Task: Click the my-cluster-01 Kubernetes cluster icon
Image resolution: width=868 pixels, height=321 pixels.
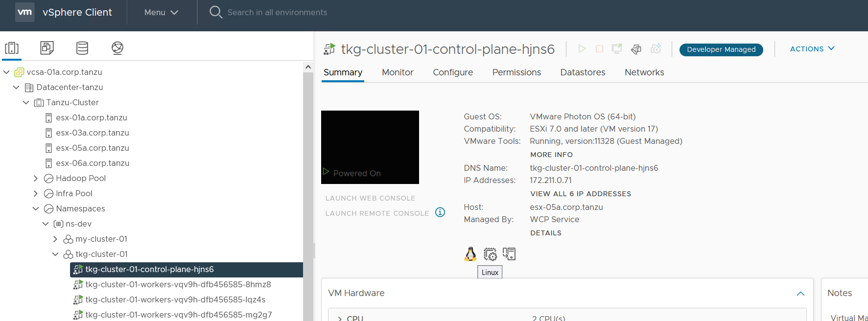Action: 68,239
